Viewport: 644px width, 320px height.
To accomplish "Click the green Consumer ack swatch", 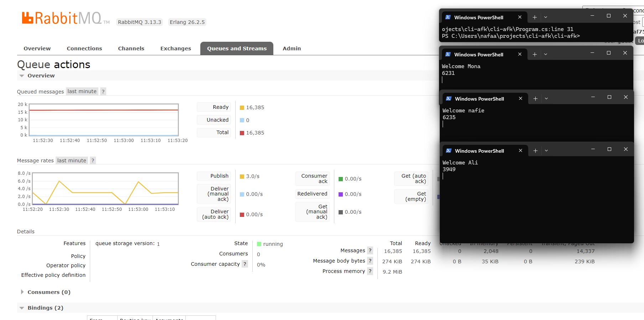I will click(341, 179).
